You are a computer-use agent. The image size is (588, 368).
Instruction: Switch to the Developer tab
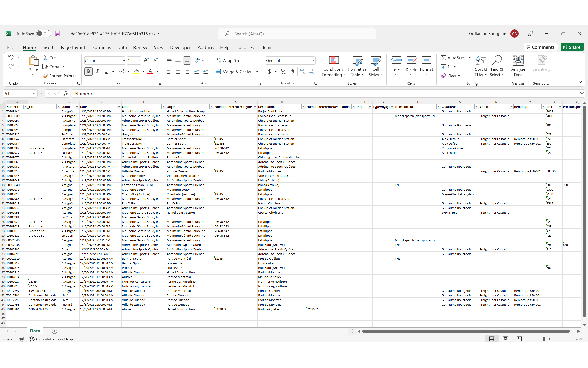[x=180, y=47]
